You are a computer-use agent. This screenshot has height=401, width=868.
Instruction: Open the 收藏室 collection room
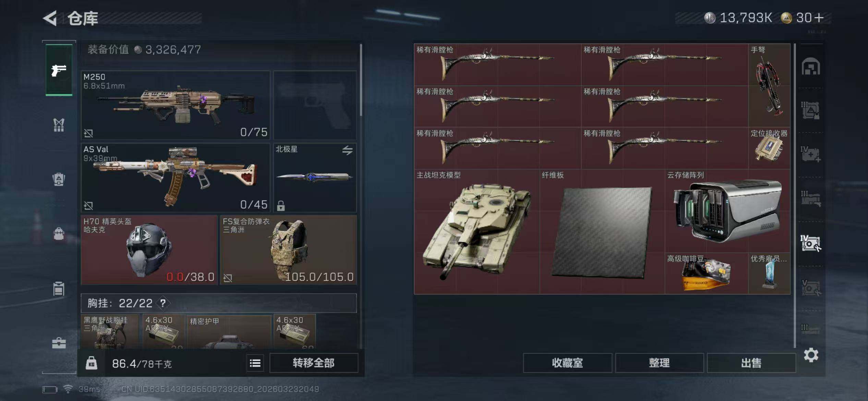[x=567, y=363]
